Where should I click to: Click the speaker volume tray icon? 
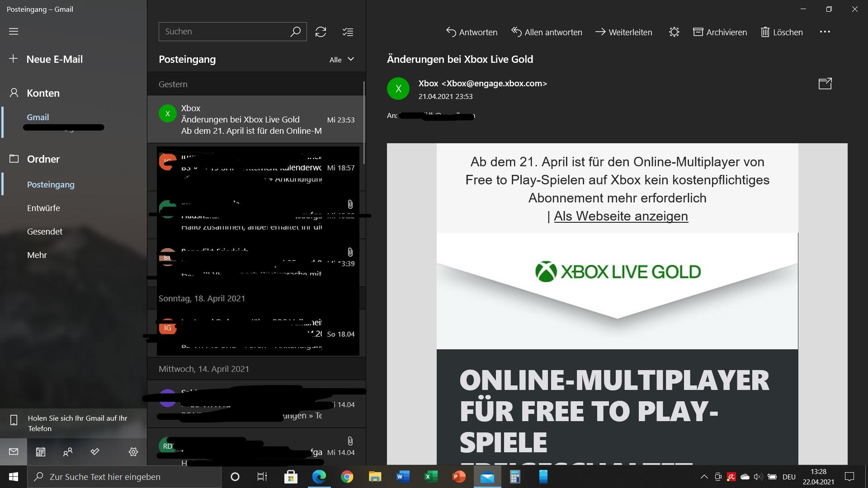pos(758,477)
